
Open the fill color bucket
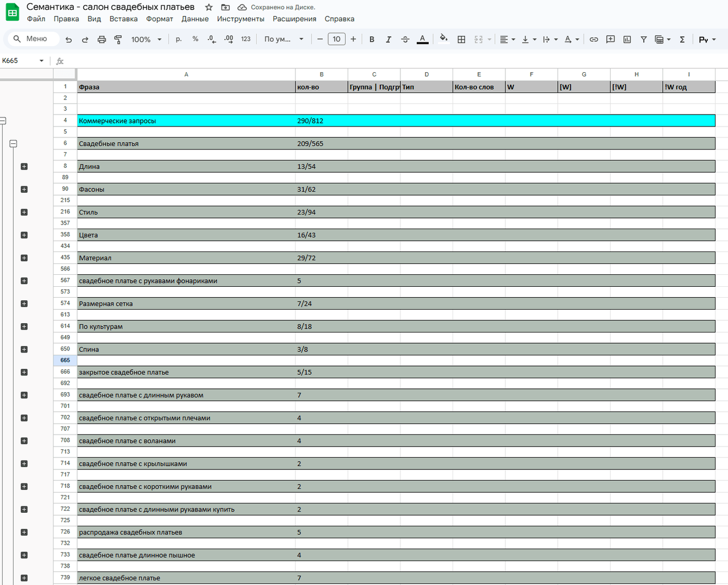point(444,39)
